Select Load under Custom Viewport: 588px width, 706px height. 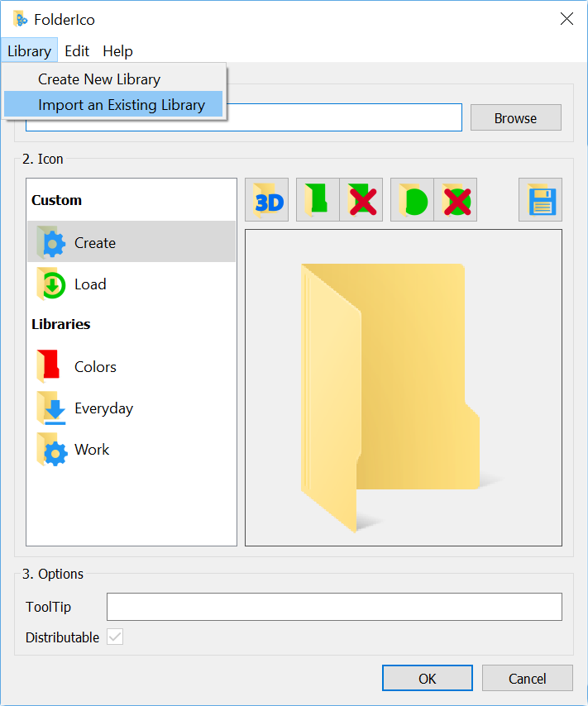(131, 284)
